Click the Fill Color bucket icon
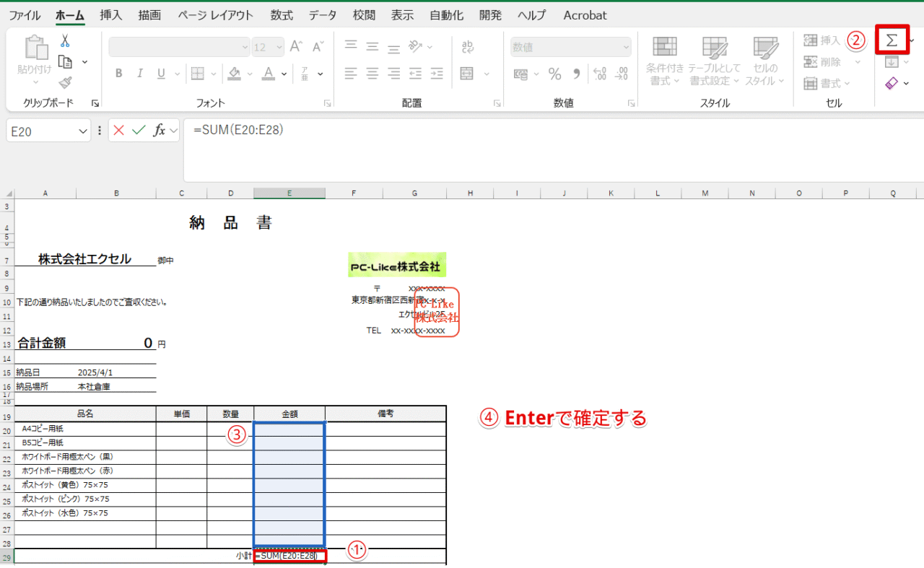The height and width of the screenshot is (568, 924). tap(234, 74)
